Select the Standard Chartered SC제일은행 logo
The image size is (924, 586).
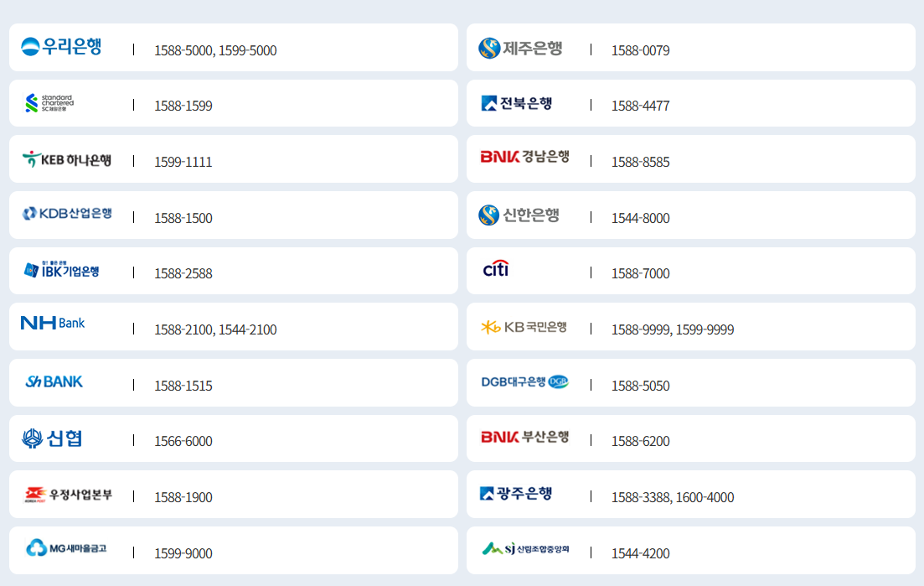(x=46, y=102)
